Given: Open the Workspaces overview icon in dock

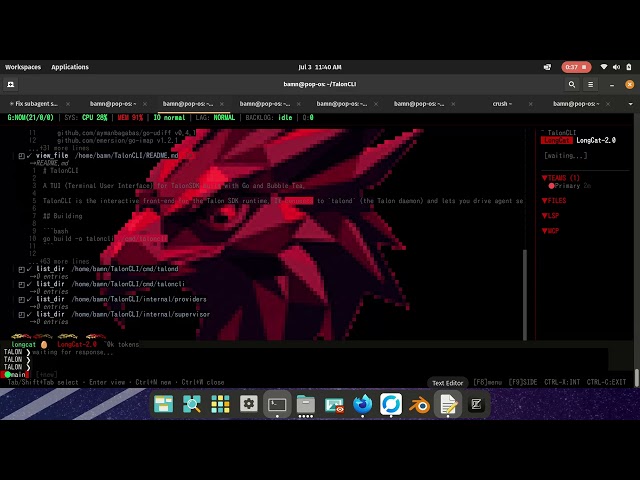Looking at the screenshot, I should [164, 404].
